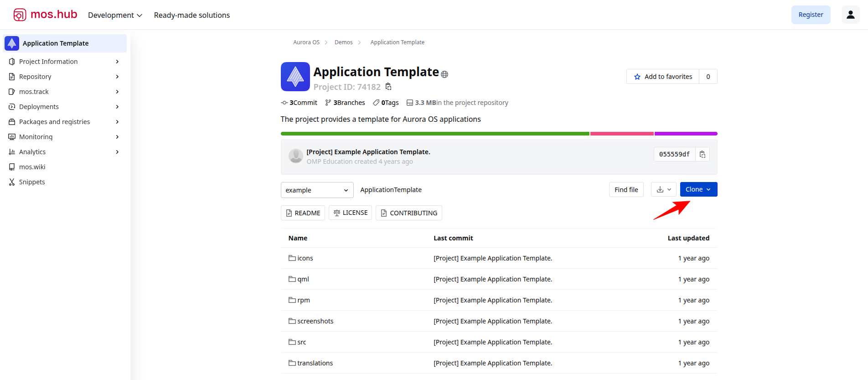The width and height of the screenshot is (868, 380).
Task: Click the Register button
Action: coord(811,15)
